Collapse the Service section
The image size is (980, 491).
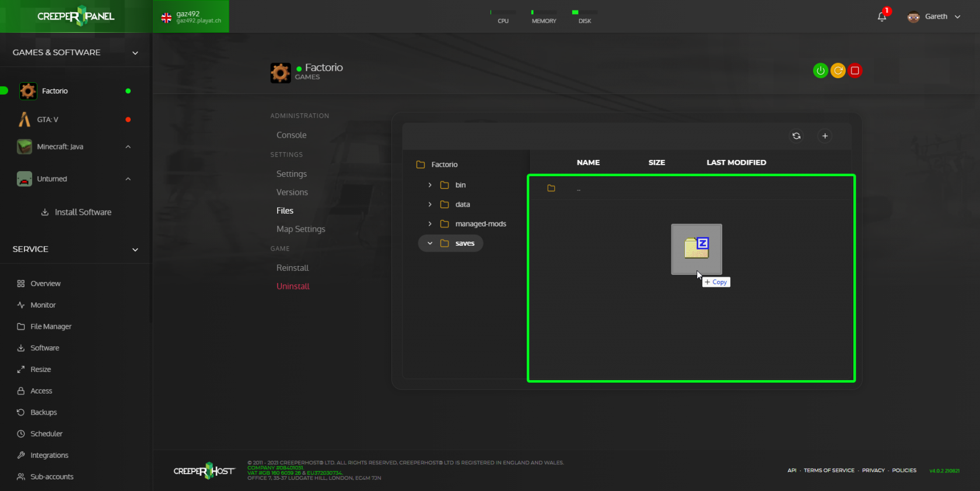(x=135, y=250)
